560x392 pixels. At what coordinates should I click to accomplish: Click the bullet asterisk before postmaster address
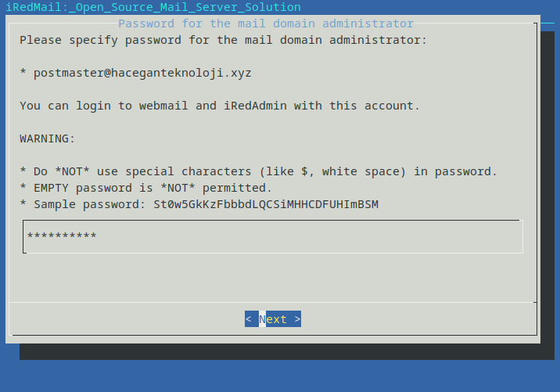pyautogui.click(x=23, y=71)
